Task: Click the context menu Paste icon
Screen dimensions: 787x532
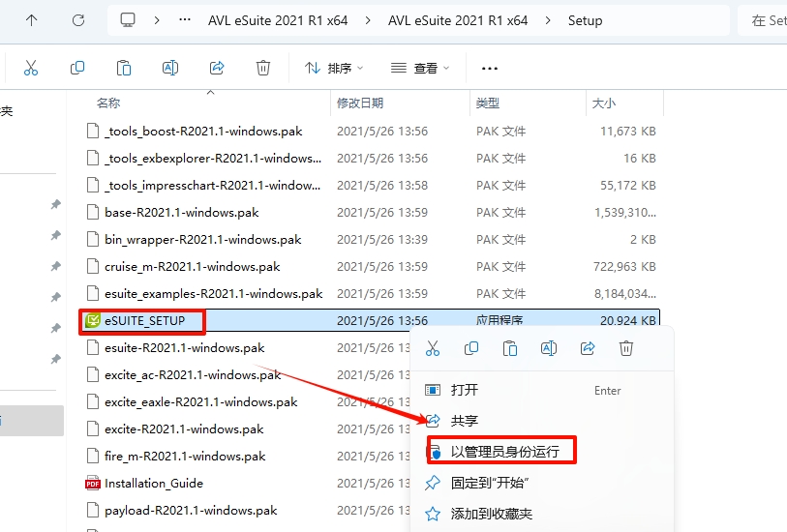Action: click(510, 348)
